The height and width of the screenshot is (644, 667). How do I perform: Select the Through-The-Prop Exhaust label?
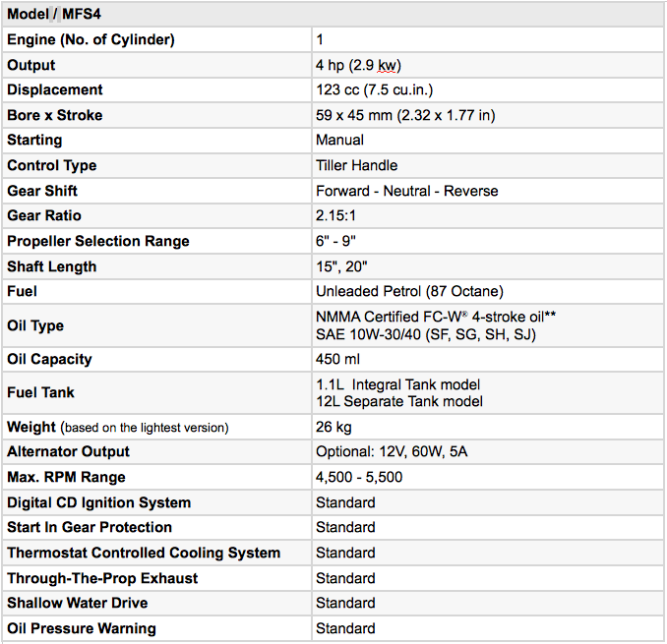102,578
